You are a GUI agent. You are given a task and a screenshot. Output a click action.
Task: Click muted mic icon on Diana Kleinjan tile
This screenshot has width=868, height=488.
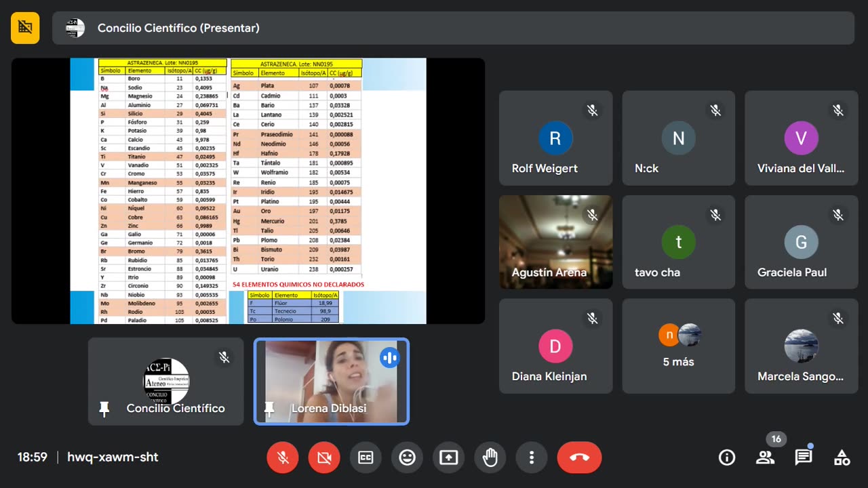coord(593,318)
